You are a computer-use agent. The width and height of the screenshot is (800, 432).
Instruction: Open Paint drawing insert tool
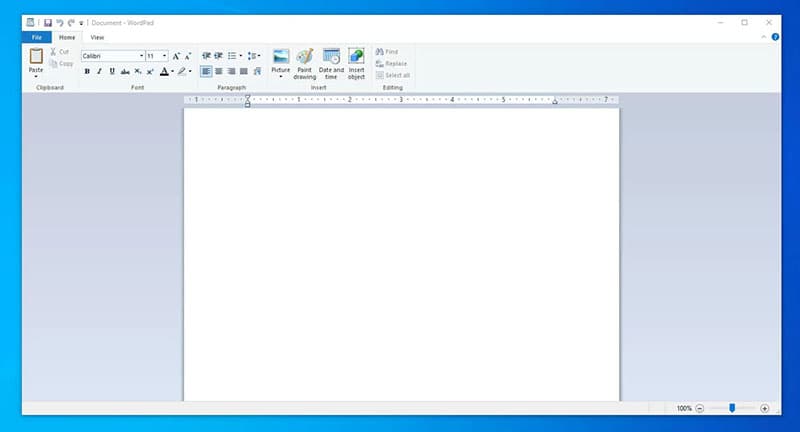point(305,58)
